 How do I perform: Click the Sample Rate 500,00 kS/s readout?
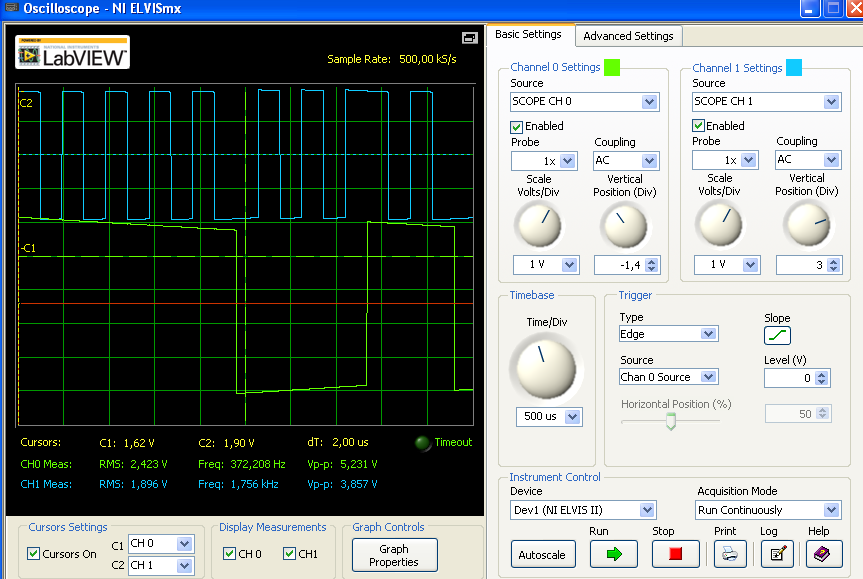[x=392, y=59]
